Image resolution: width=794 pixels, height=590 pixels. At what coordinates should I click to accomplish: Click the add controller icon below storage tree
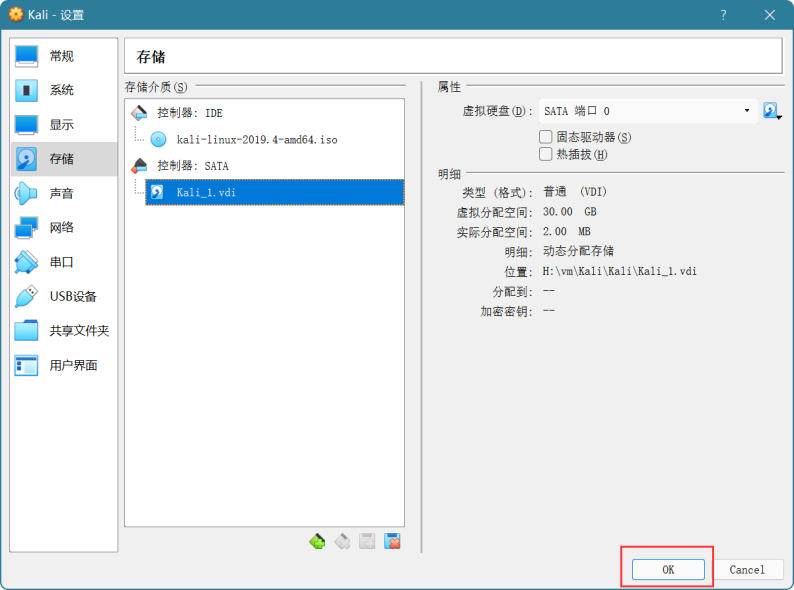click(x=317, y=541)
